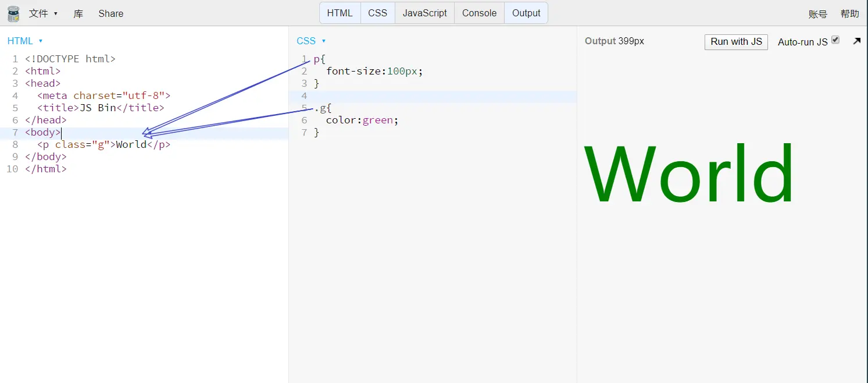Click the <!DOCTYPE html> line in HTML editor

(x=70, y=59)
